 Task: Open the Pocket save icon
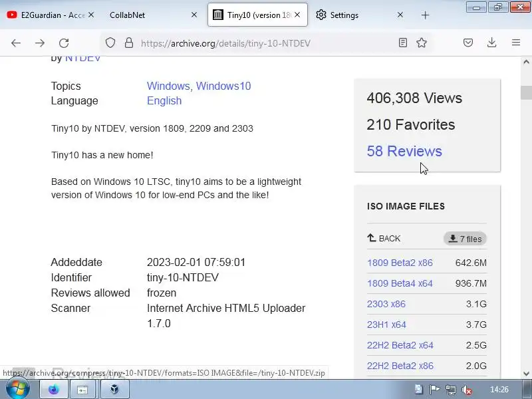pos(468,43)
